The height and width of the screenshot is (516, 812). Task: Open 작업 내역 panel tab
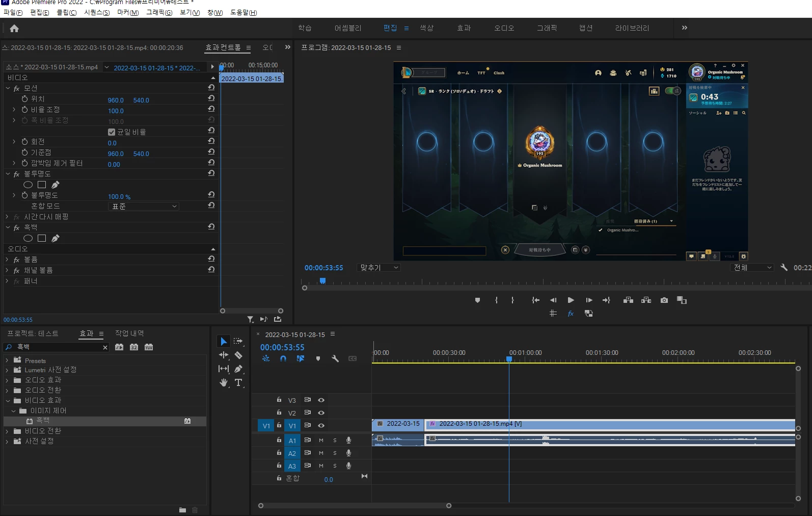point(129,333)
